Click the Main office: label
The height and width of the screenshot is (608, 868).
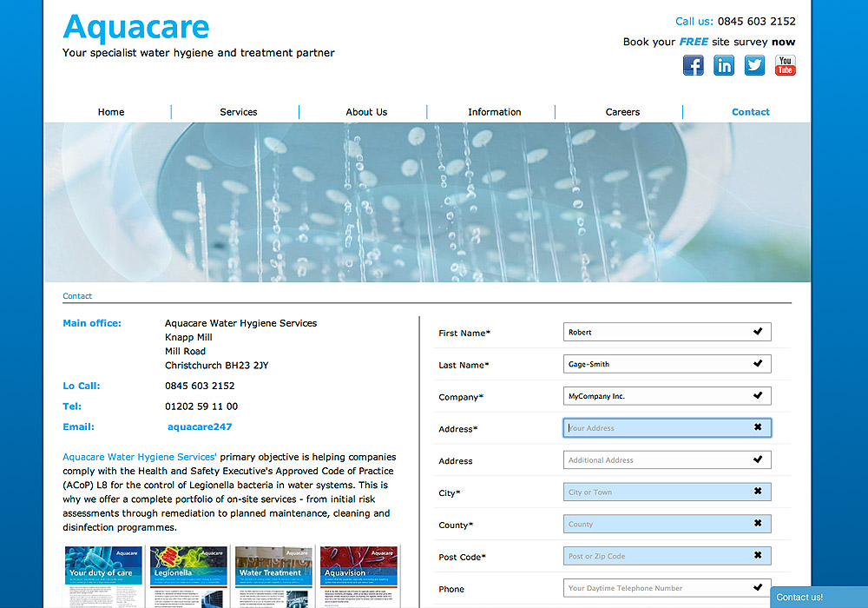click(92, 323)
